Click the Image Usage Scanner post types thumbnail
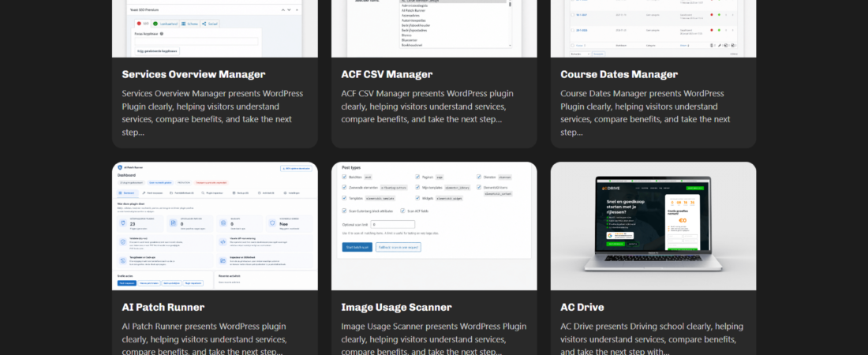Viewport: 868px width, 355px height. click(x=434, y=226)
